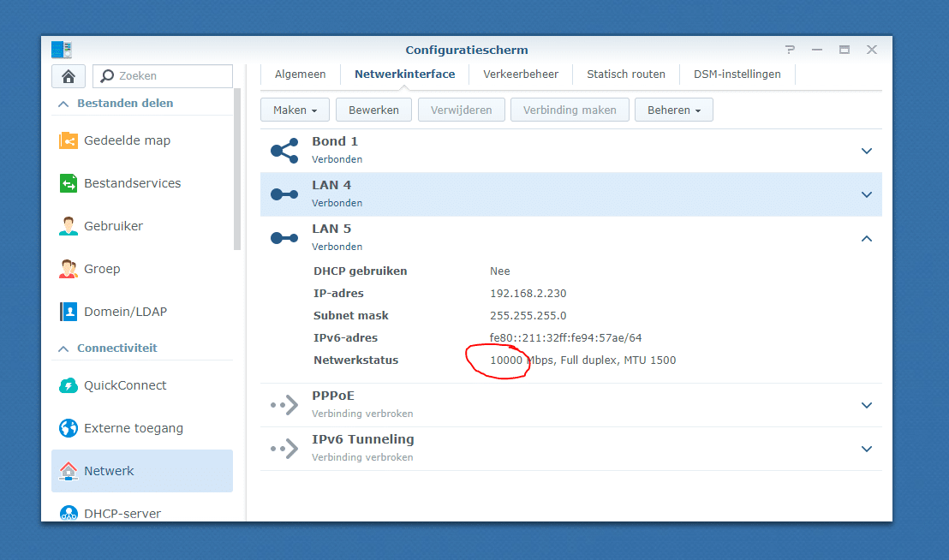Click the QuickConnect cloud icon
The height and width of the screenshot is (560, 949).
tap(69, 385)
